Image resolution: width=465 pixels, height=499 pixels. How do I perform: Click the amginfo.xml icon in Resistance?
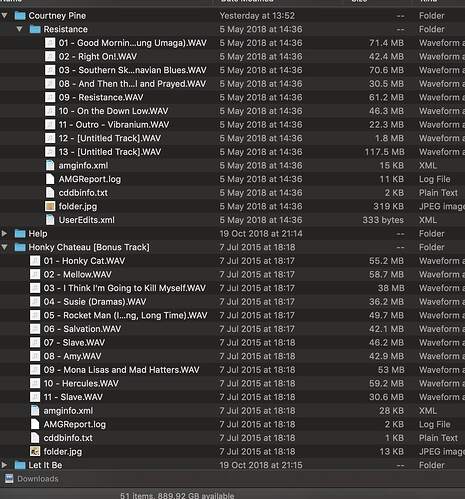tap(50, 165)
